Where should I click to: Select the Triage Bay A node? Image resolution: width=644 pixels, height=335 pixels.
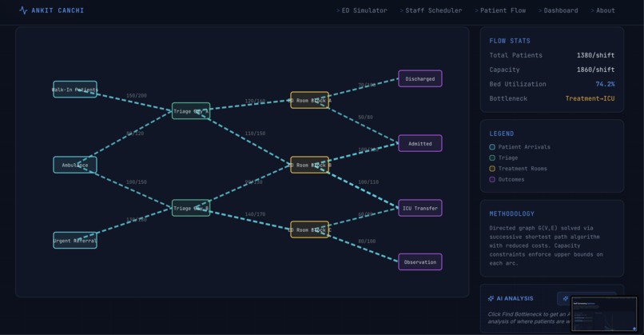click(x=191, y=111)
